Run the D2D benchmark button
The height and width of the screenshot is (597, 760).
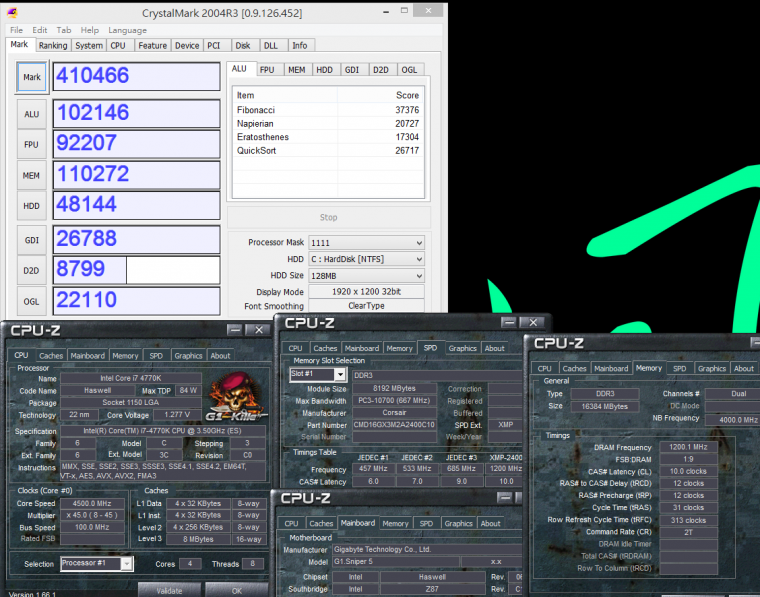click(32, 270)
